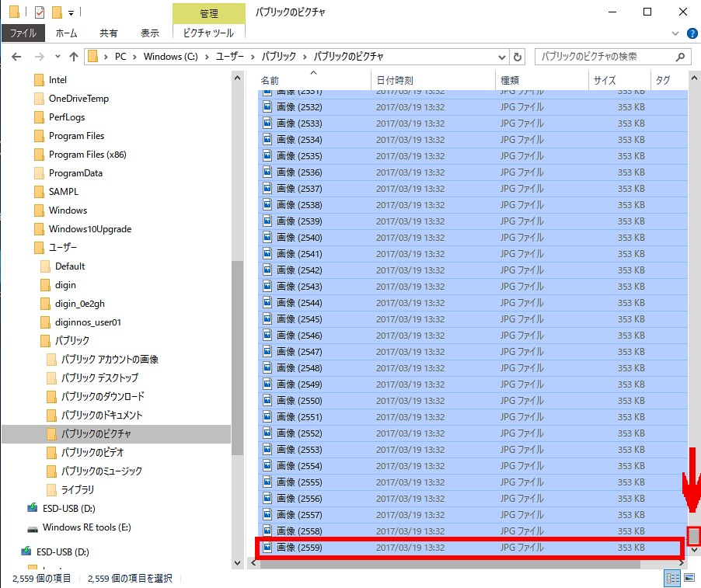Open the ピクチャ ツール ribbon tab
The height and width of the screenshot is (588, 701).
click(209, 33)
